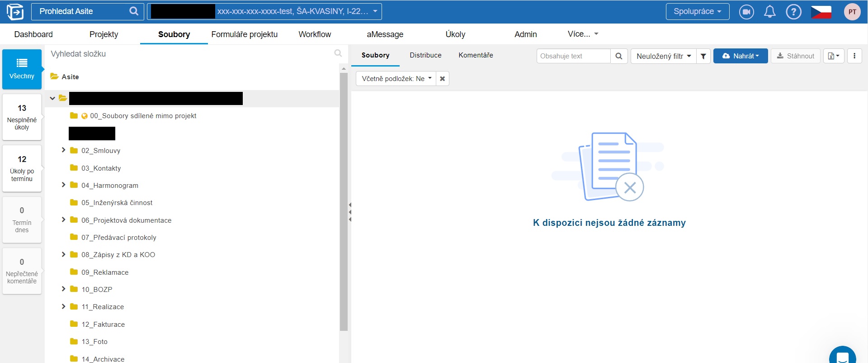Open the Včetně podložek dropdown
Image resolution: width=868 pixels, height=363 pixels.
point(396,79)
